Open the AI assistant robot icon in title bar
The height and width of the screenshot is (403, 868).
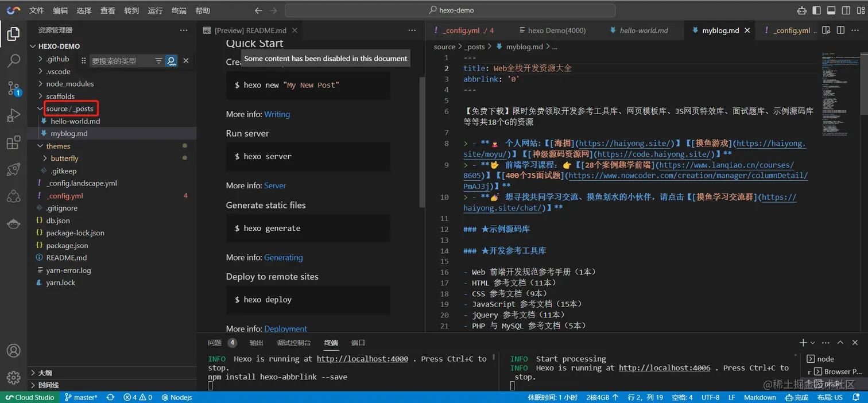[x=801, y=10]
